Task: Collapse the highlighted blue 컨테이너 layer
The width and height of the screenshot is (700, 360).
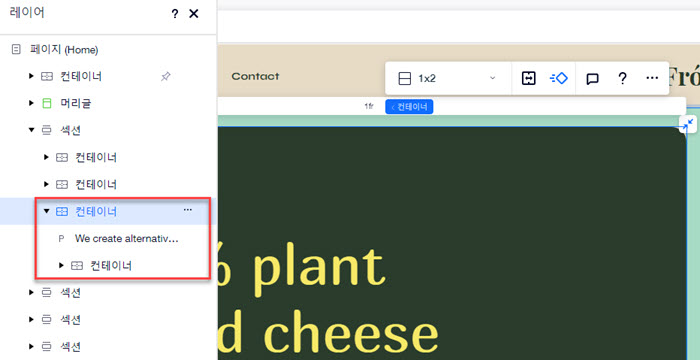Action: point(46,211)
